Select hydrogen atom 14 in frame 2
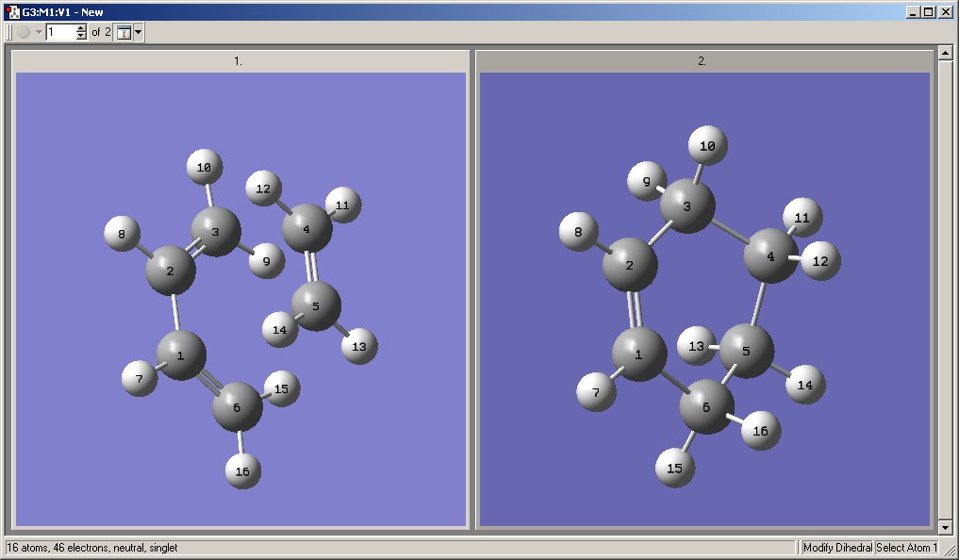This screenshot has width=959, height=560. click(805, 386)
